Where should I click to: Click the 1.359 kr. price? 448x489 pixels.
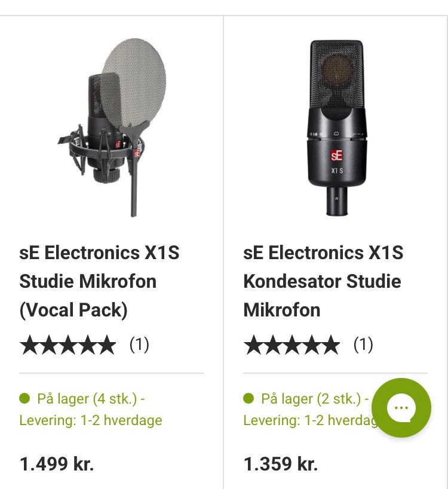(x=280, y=464)
